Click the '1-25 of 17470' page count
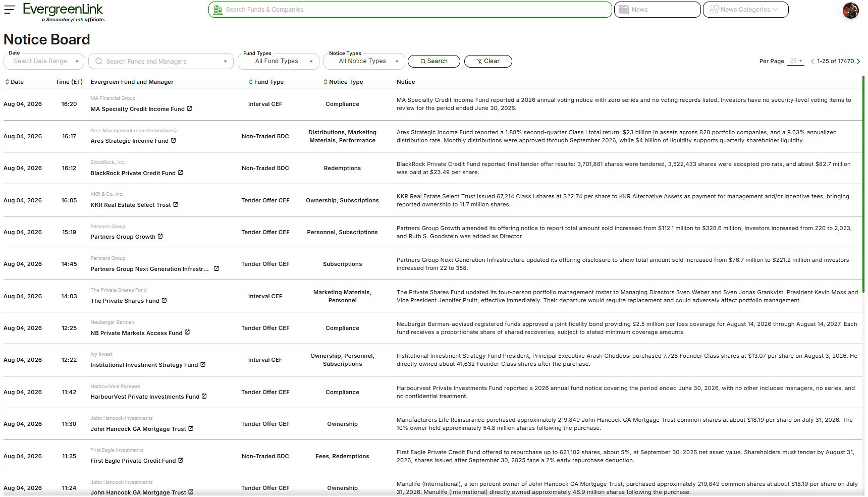This screenshot has height=497, width=868. 835,61
